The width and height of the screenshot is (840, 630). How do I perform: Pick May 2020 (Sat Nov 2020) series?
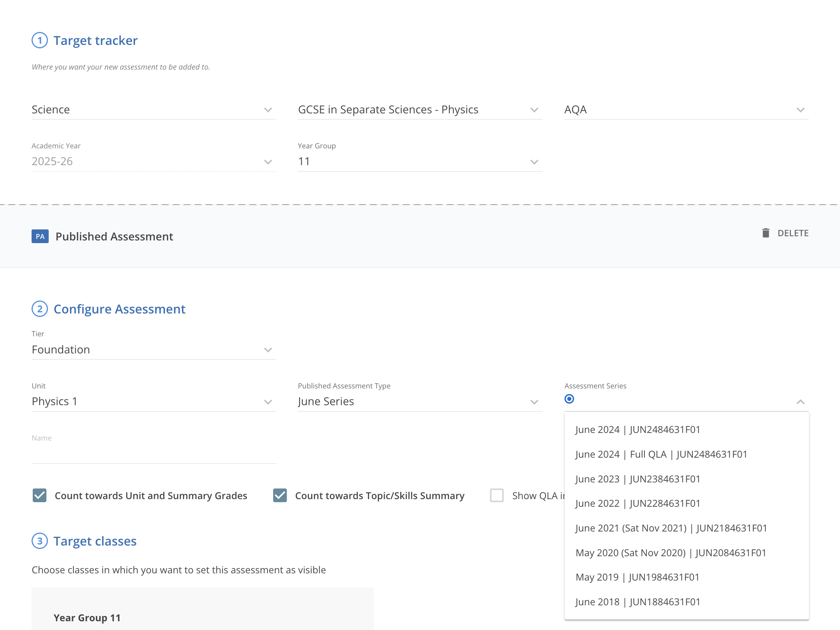686,553
